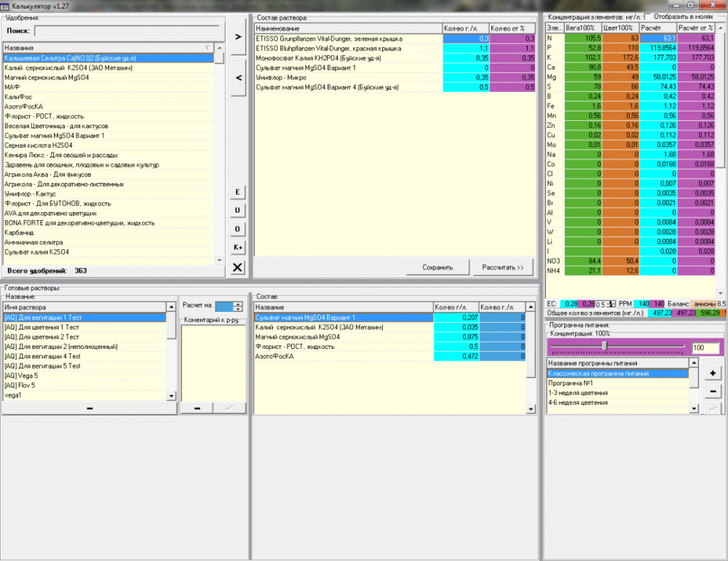
Task: Click the O button beside fertilizer list
Action: click(237, 229)
